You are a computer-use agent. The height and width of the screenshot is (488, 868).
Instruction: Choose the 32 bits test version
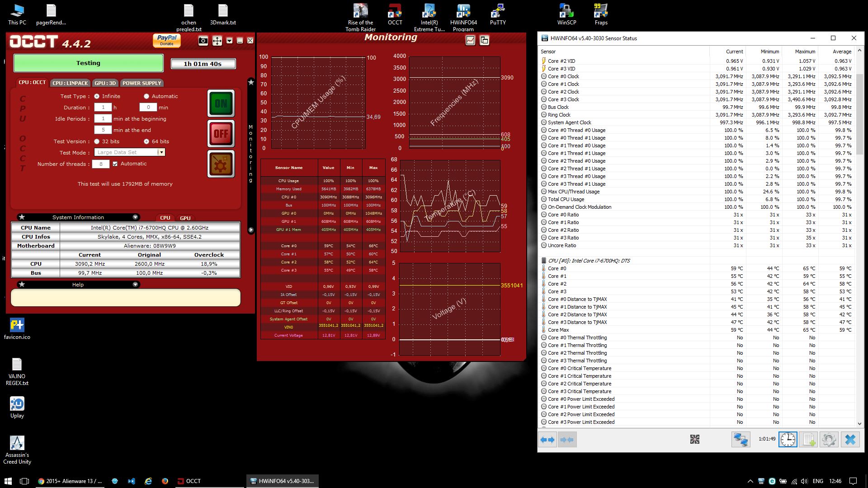point(97,141)
